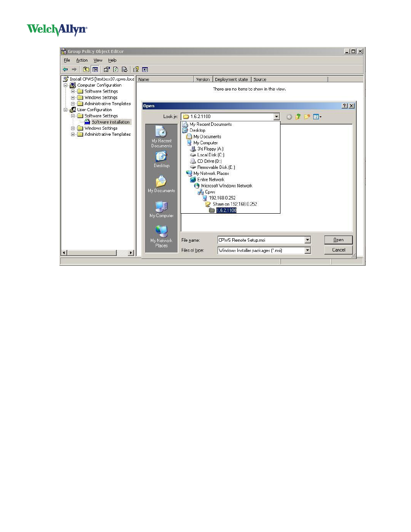Screen dimensions: 411x532
Task: Expand Windows Settings under Computer Configuration
Action: (73, 98)
